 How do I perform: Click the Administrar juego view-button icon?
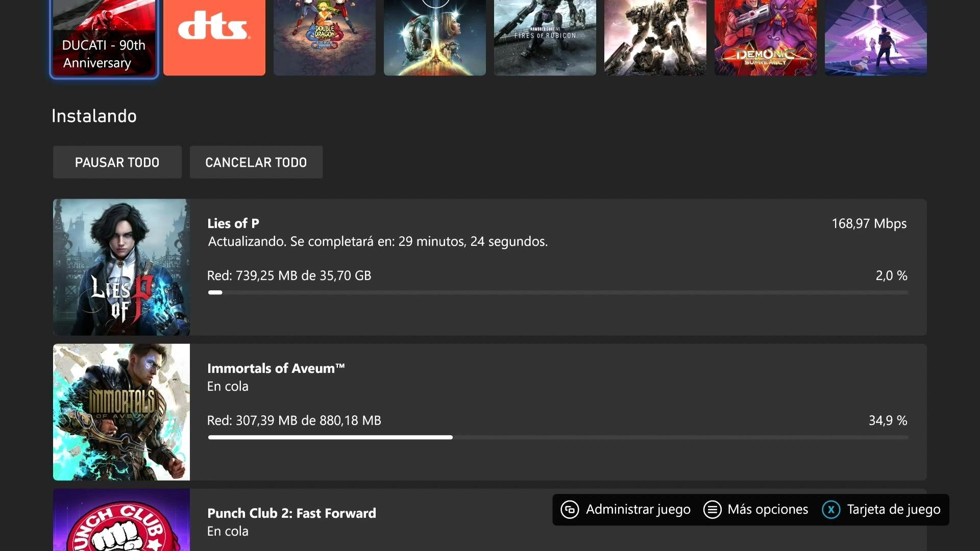[570, 510]
